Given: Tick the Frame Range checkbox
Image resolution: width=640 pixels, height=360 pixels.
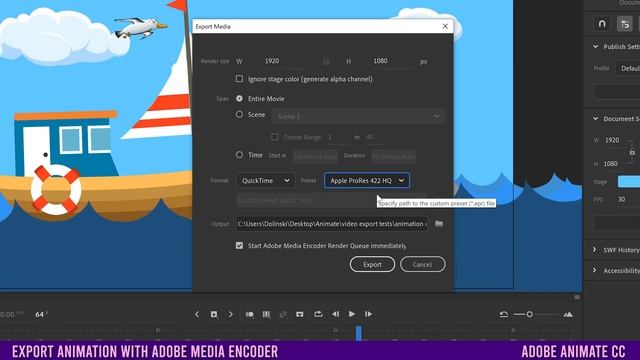Looking at the screenshot, I should [275, 137].
